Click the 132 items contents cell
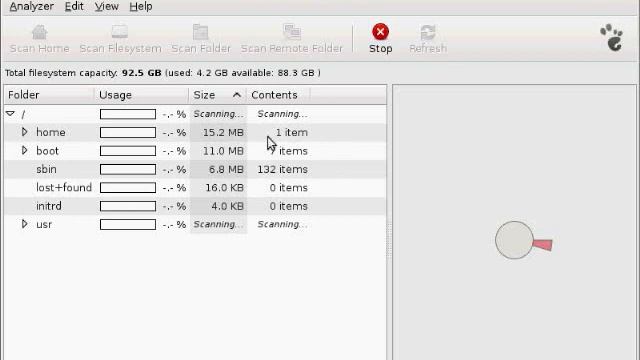640x360 pixels. click(x=282, y=169)
